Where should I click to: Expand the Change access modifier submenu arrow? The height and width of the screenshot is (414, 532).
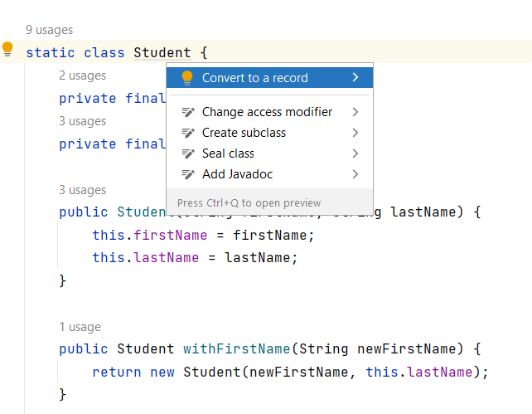click(x=355, y=112)
